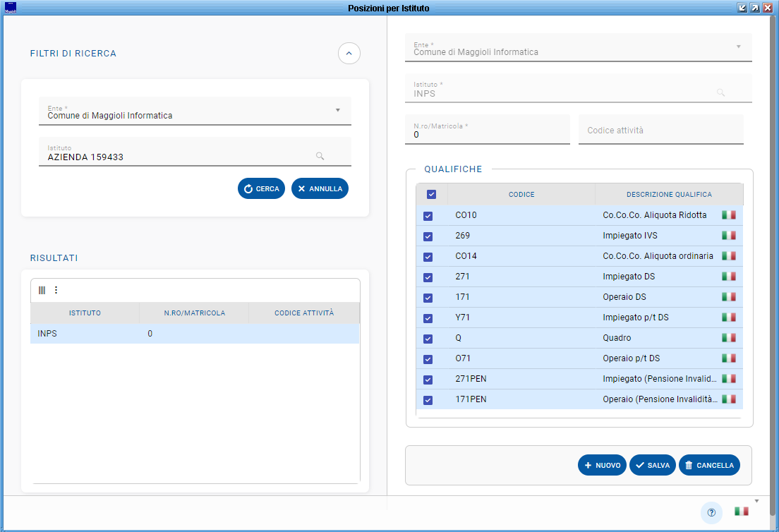Expand the language selector arrow at bottom right

point(756,501)
